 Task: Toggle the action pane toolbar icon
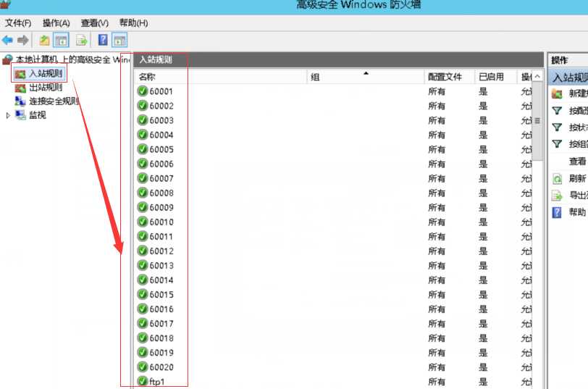point(119,40)
